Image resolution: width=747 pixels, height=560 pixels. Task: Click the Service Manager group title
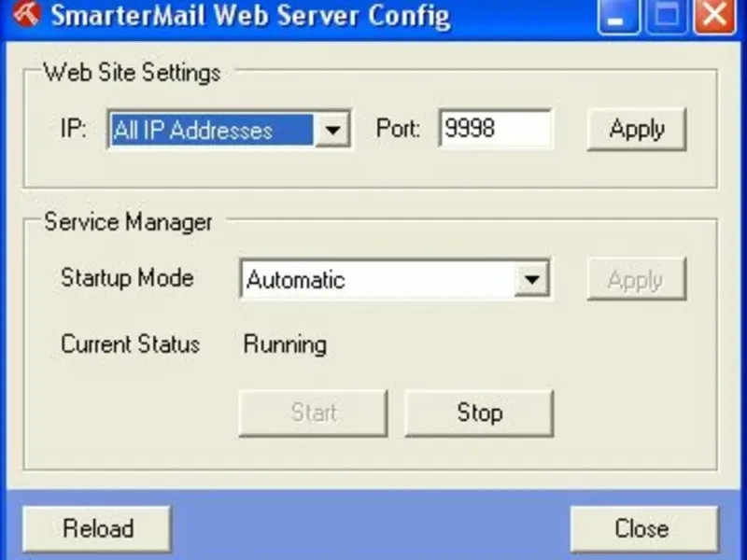(x=128, y=222)
